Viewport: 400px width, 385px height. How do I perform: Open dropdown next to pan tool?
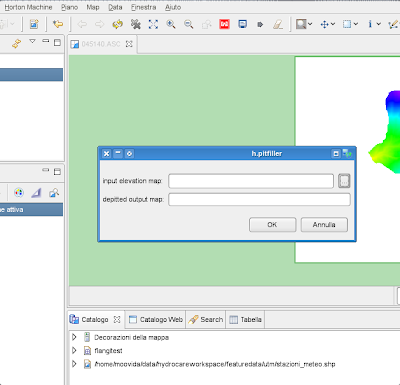[333, 24]
